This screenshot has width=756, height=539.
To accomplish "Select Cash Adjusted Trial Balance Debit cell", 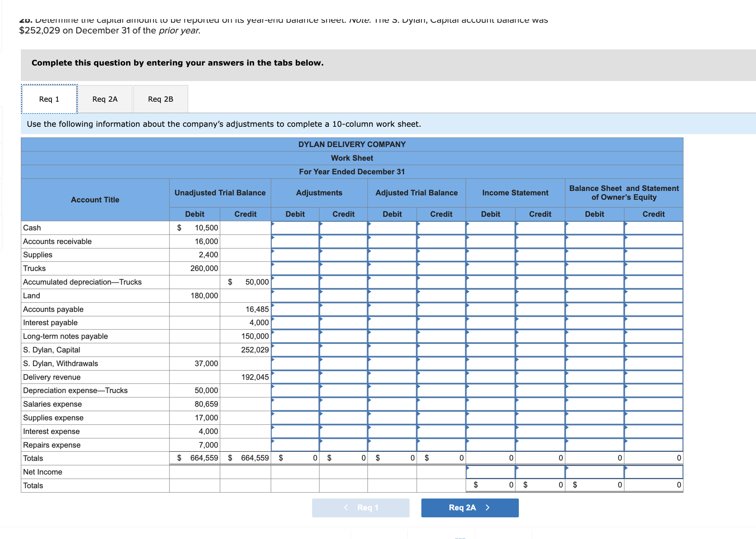I will (392, 228).
